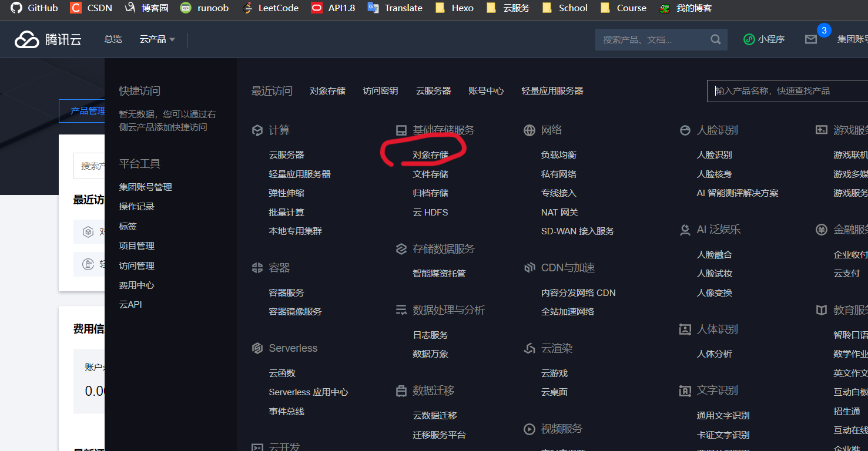Focus the product name search box
This screenshot has width=868, height=451.
pyautogui.click(x=787, y=91)
